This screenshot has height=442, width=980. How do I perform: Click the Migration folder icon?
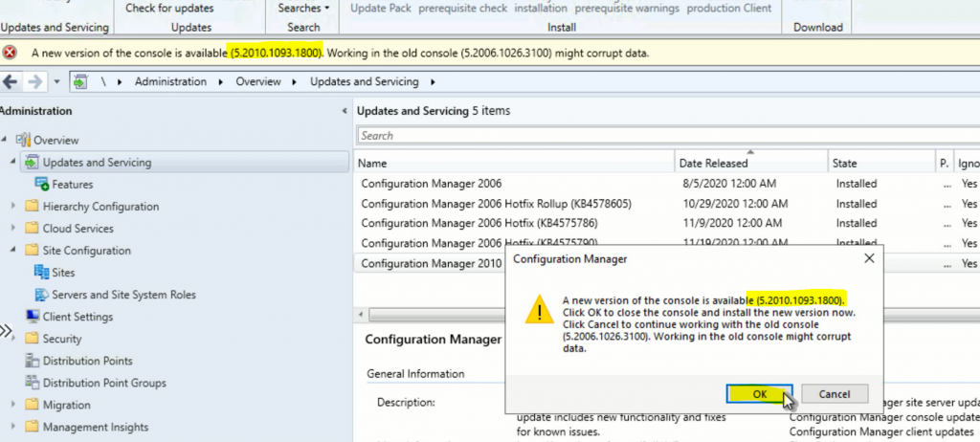(x=32, y=405)
